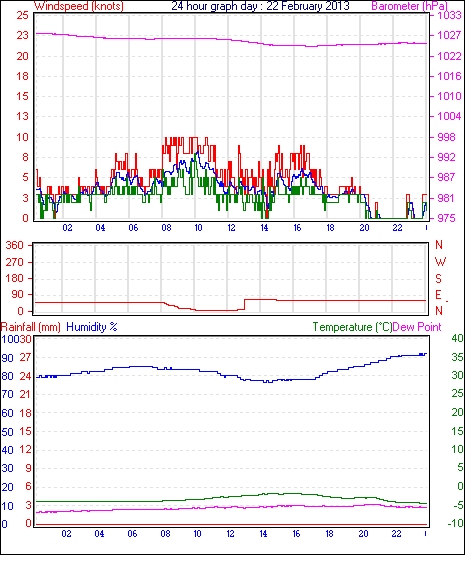Click the 360 degree wind direction label
This screenshot has height=563, width=465.
tap(15, 246)
